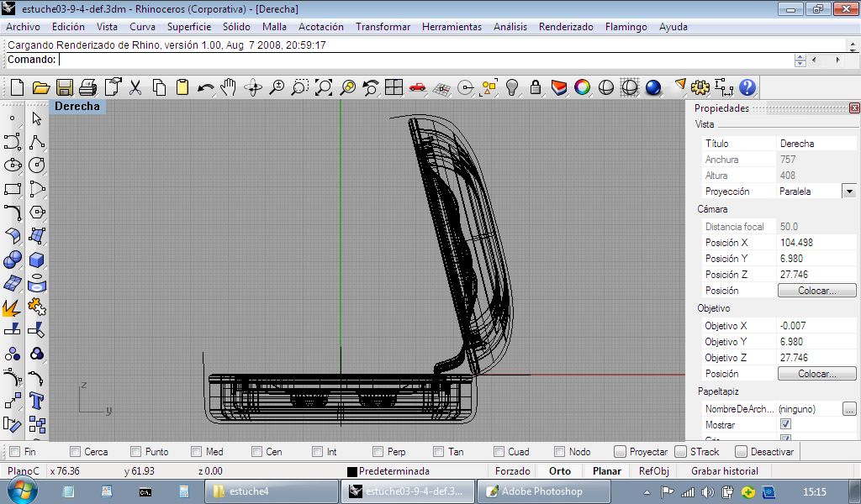Click the Predeterminada layer color swatch
This screenshot has height=504, width=861.
tap(352, 472)
